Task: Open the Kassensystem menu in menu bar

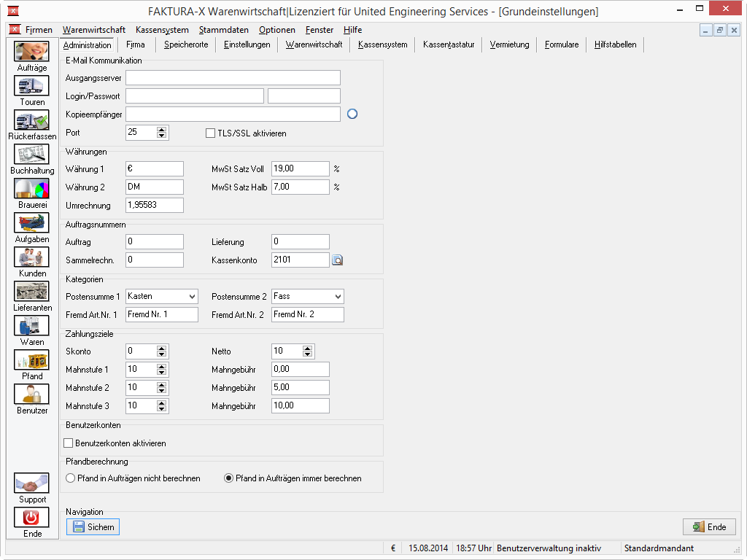Action: tap(162, 30)
